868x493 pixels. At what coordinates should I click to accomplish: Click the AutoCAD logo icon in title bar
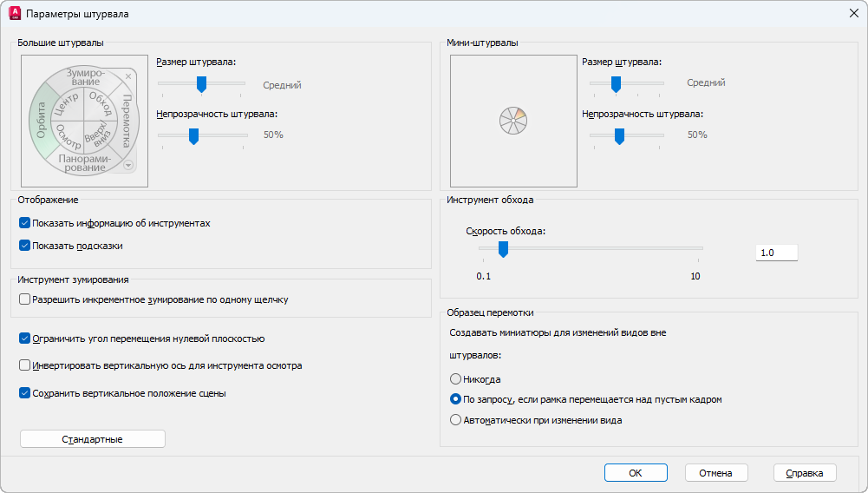pyautogui.click(x=15, y=13)
